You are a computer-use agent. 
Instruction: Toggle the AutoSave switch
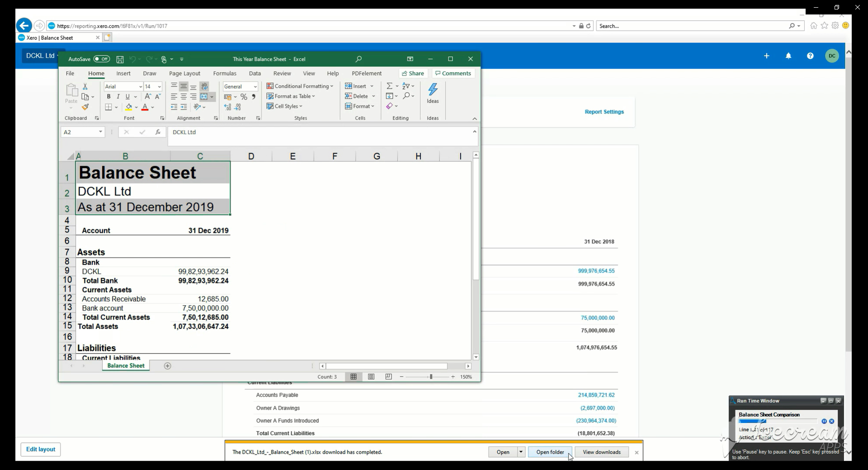pos(102,59)
